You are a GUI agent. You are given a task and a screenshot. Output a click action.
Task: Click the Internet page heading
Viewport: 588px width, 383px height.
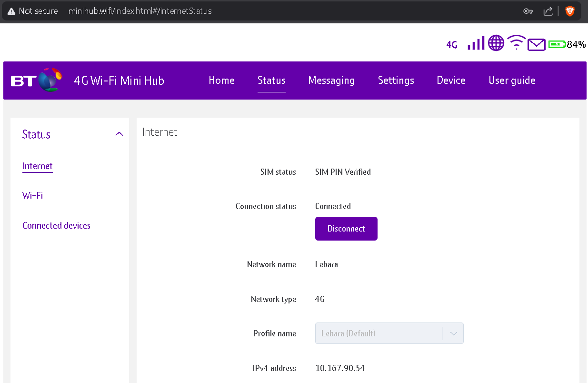(160, 132)
